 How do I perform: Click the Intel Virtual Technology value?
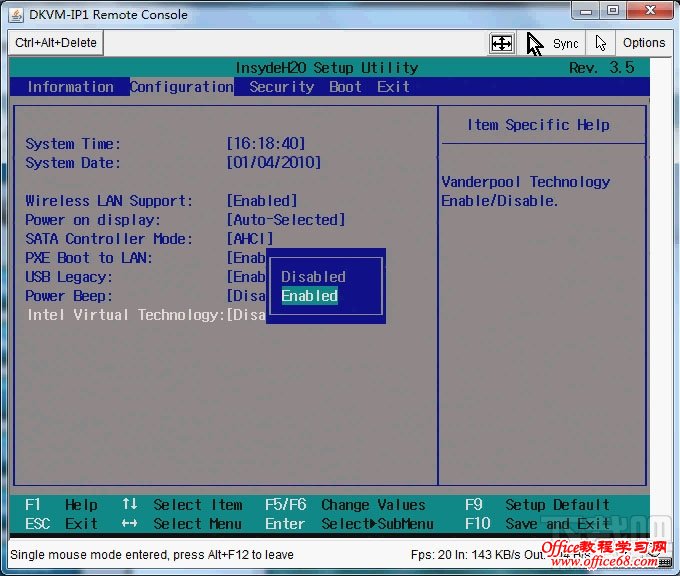[246, 315]
